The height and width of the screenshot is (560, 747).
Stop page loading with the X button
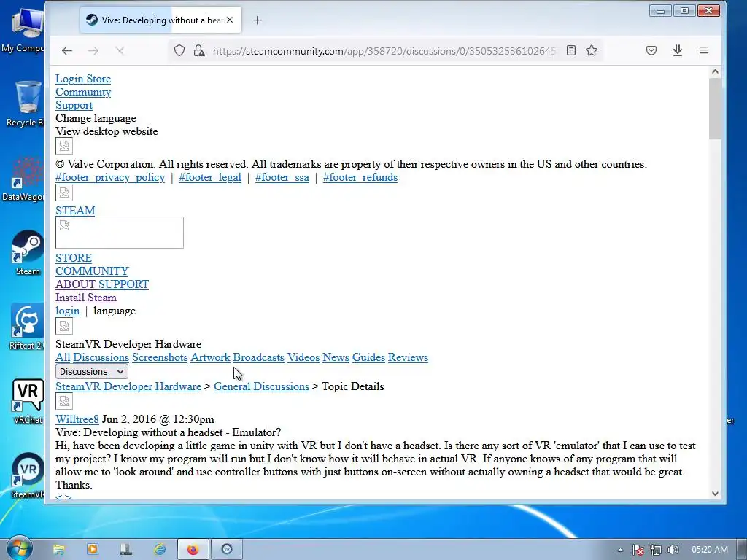tap(120, 51)
